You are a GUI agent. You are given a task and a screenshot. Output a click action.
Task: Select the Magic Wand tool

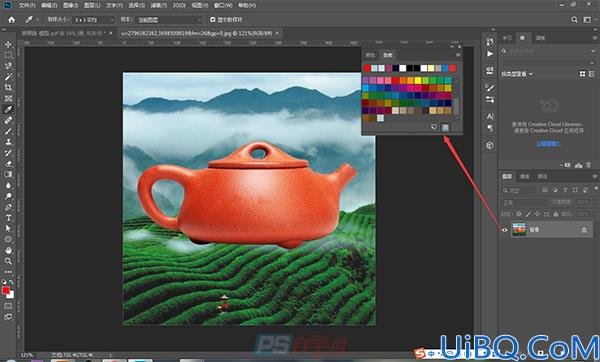click(x=8, y=77)
